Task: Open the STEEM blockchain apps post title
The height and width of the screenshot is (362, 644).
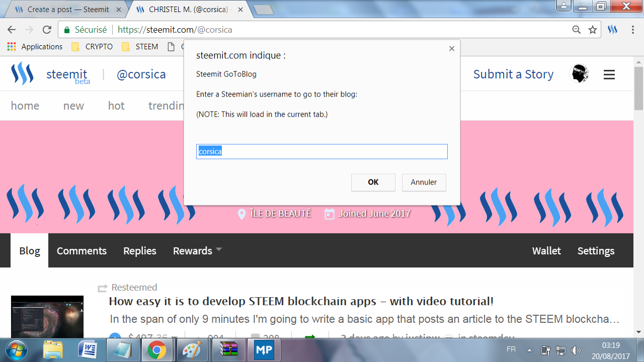Action: pyautogui.click(x=301, y=301)
